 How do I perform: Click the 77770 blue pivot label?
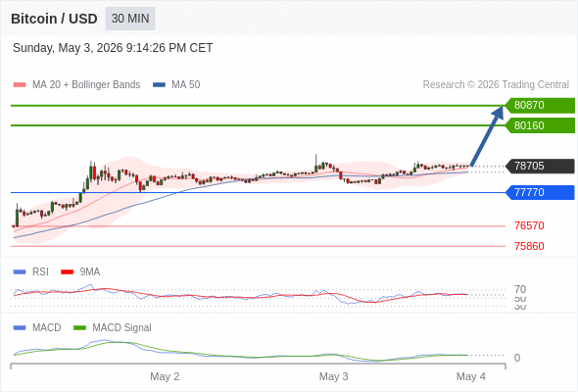tap(540, 192)
